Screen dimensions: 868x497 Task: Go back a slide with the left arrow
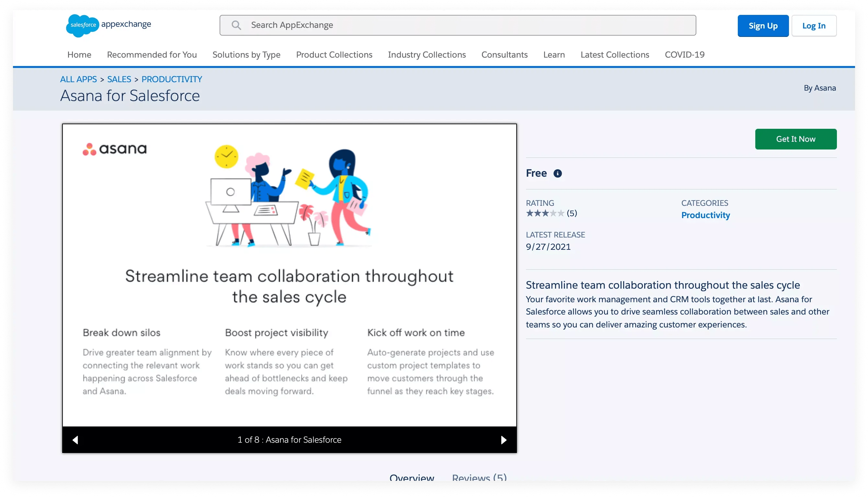click(75, 440)
